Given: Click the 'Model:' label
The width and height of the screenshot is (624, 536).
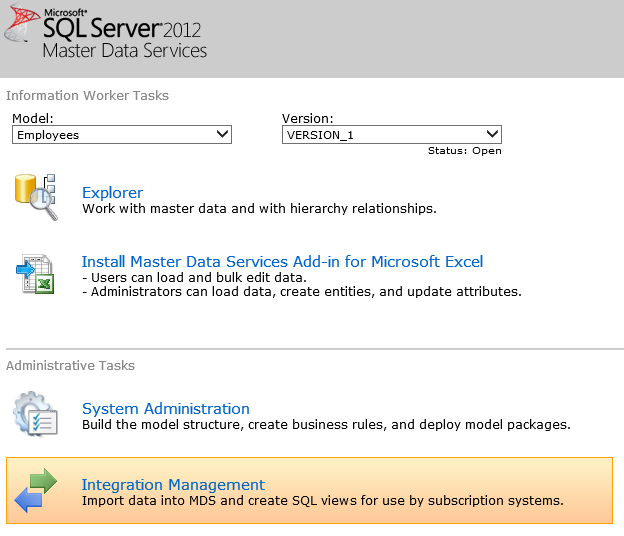Looking at the screenshot, I should point(33,119).
